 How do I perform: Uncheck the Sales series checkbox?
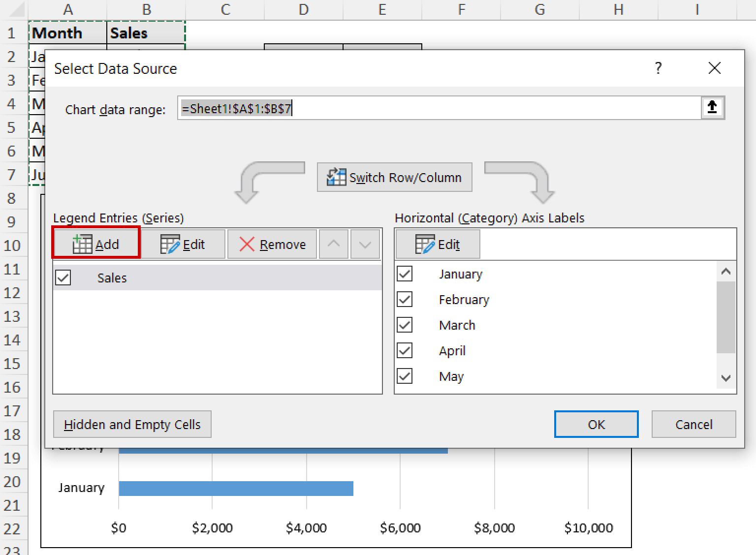[63, 277]
